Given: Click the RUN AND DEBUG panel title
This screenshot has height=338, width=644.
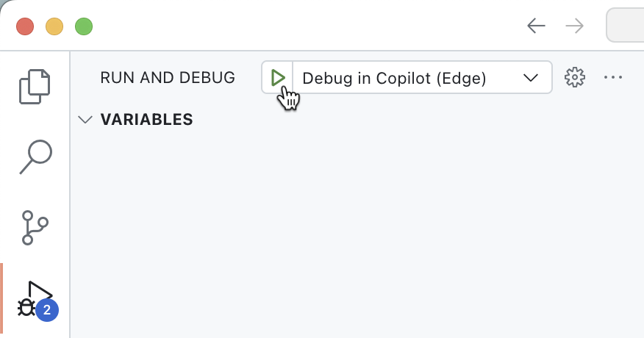Looking at the screenshot, I should [168, 78].
